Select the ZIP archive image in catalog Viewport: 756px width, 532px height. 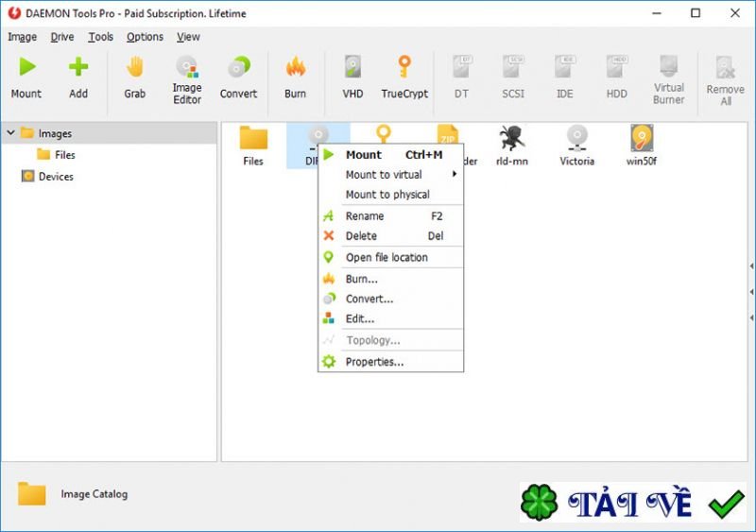click(x=448, y=133)
